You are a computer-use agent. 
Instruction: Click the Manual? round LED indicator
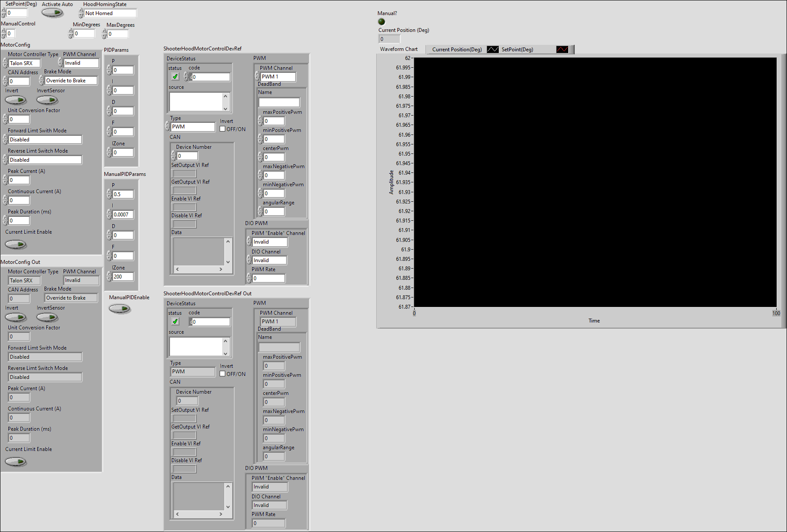pos(381,22)
